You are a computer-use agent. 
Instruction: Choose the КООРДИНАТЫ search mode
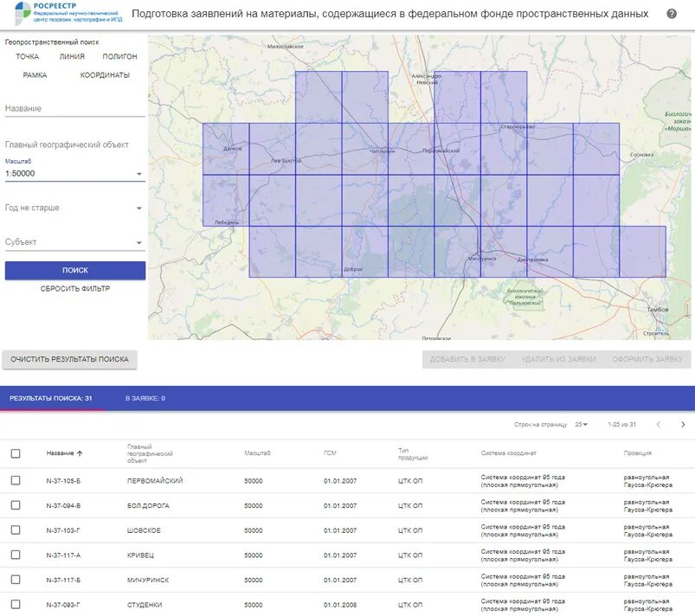click(105, 75)
